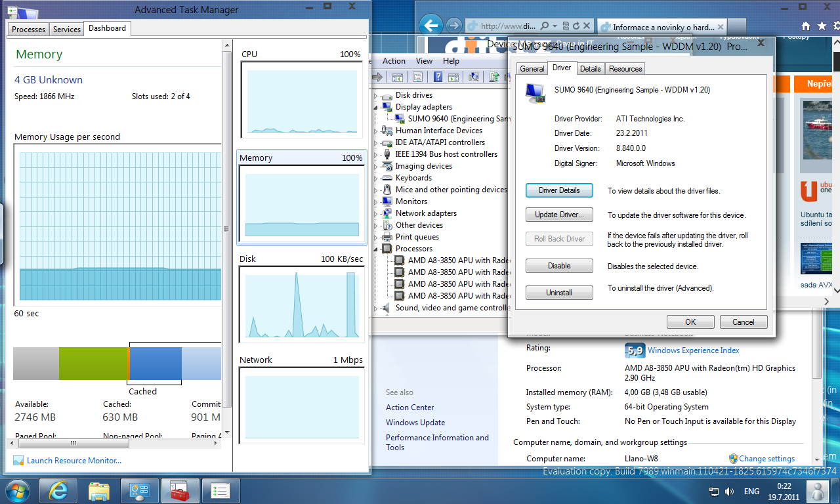
Task: Click Internet Explorer back arrow button
Action: [x=430, y=26]
